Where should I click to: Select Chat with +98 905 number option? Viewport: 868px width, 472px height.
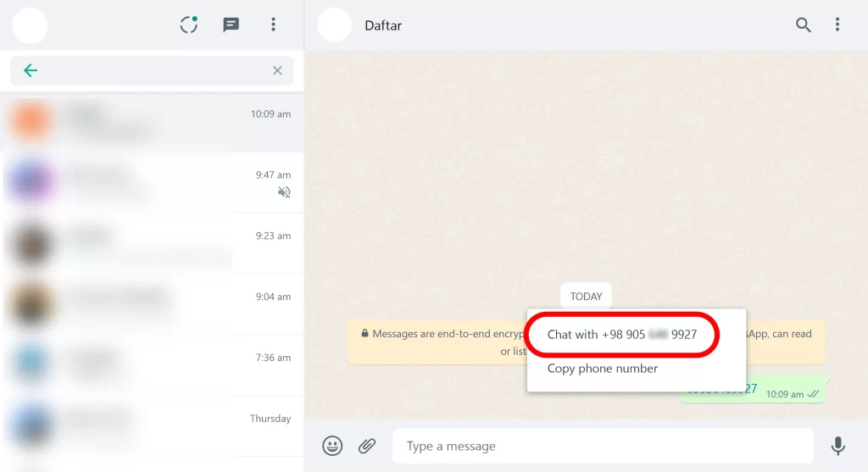point(622,335)
